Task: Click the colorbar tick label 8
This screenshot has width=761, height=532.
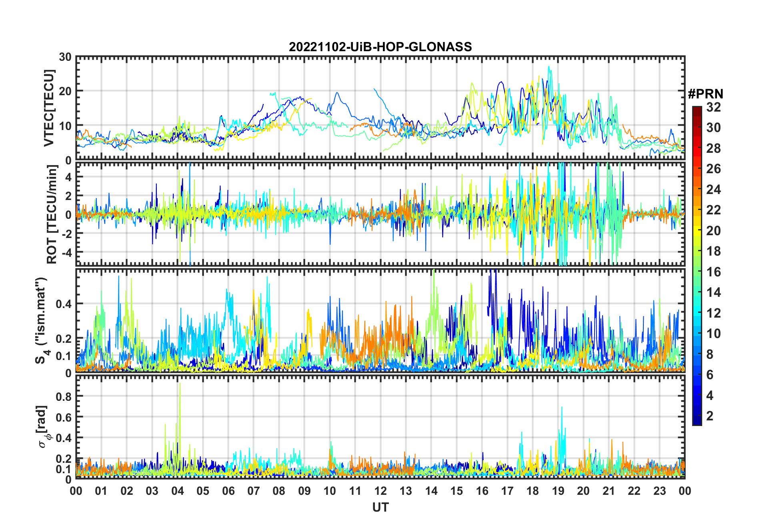Action: point(710,354)
